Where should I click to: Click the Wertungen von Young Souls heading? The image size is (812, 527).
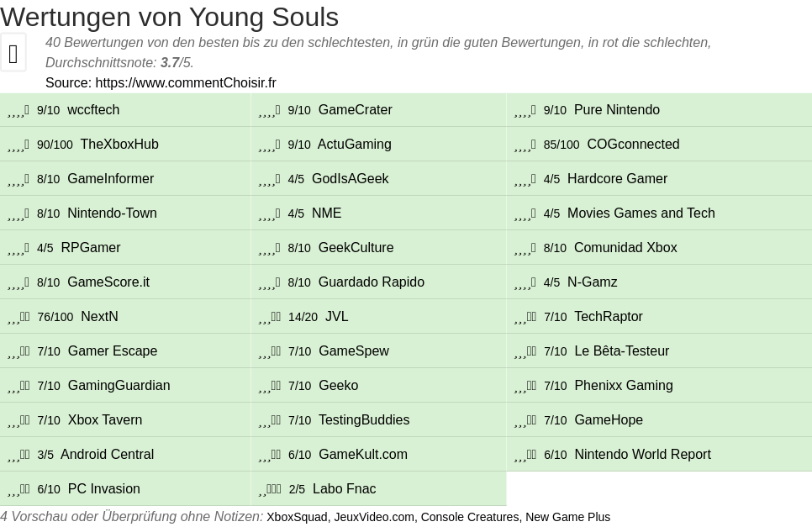170,17
